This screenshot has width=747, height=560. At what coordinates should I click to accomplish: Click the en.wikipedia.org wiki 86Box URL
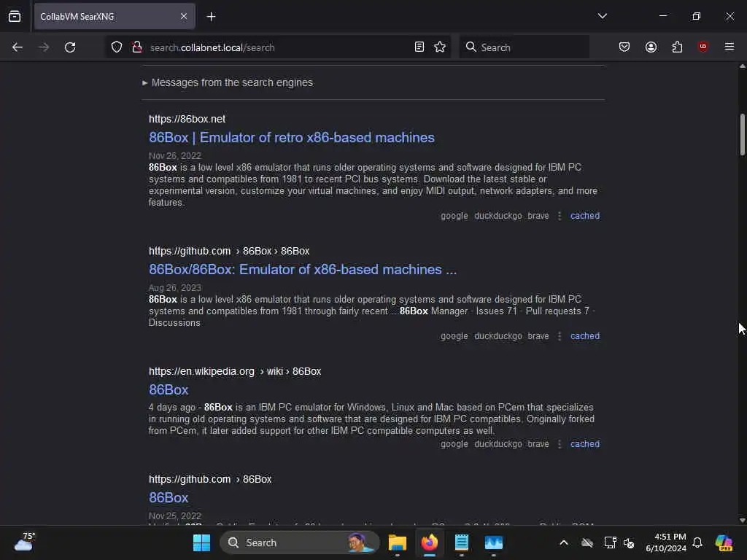235,371
